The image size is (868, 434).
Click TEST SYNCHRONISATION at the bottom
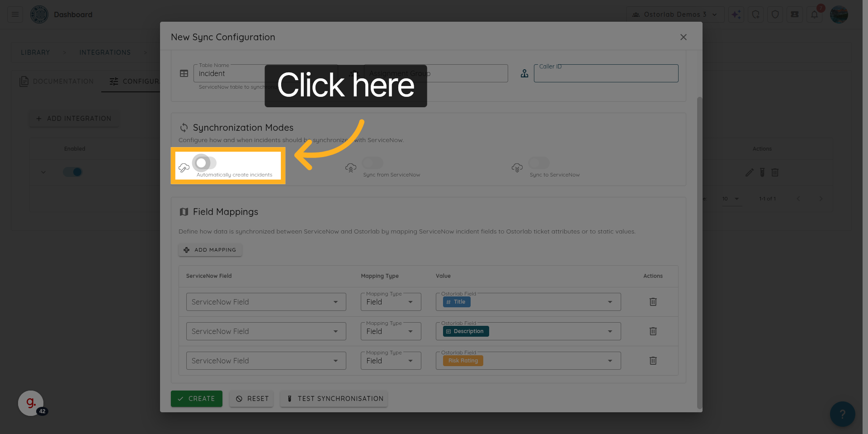(334, 399)
